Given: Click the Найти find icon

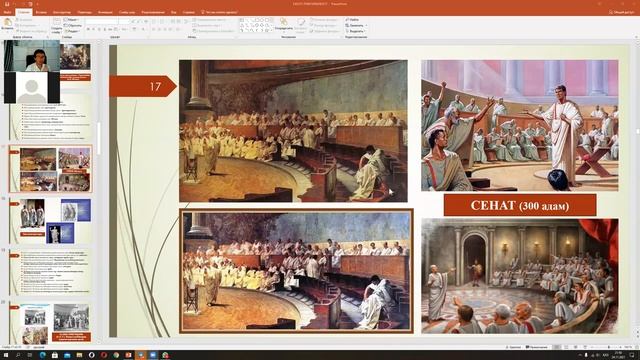Looking at the screenshot, I should (352, 19).
